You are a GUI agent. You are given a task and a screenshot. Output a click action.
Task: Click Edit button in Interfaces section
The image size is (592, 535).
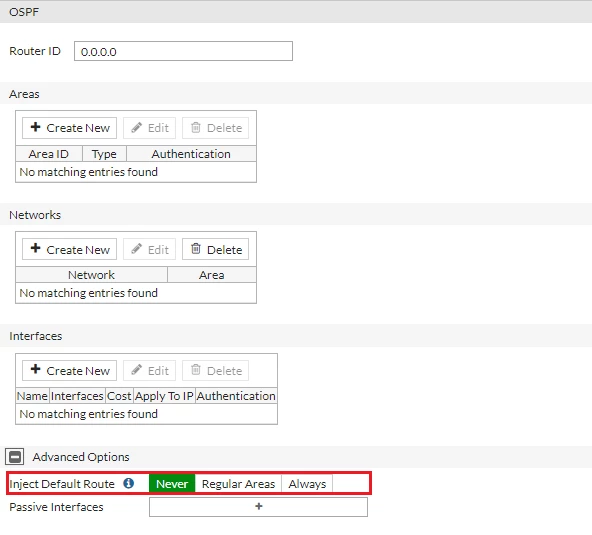tap(150, 370)
